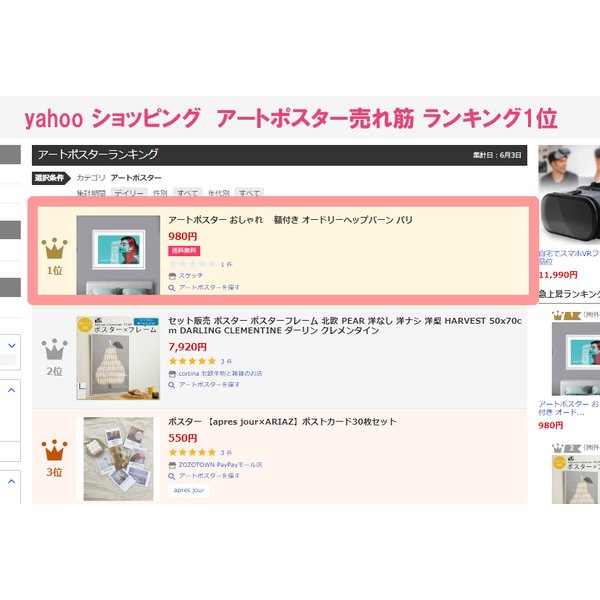This screenshot has width=600, height=600.
Task: Open the Audrey Hepburn art poster title link
Action: pyautogui.click(x=290, y=220)
